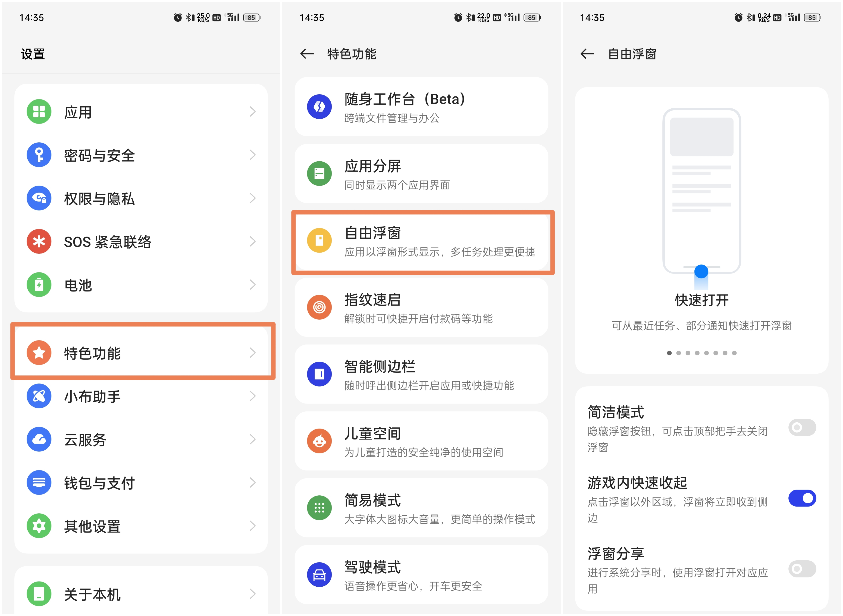Viewport: 843px width, 616px height.
Task: Tap the 驾驶模式 car icon
Action: 319,575
